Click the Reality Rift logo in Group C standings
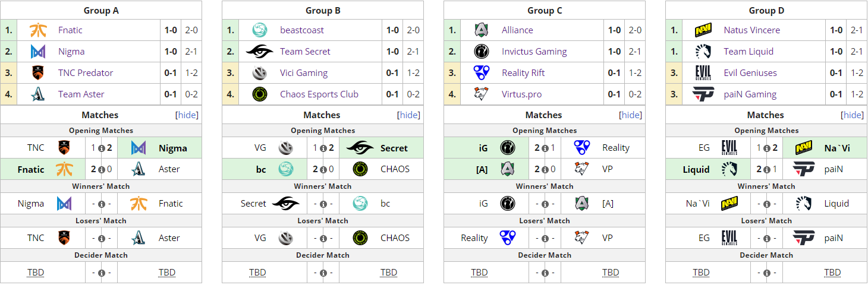 482,73
